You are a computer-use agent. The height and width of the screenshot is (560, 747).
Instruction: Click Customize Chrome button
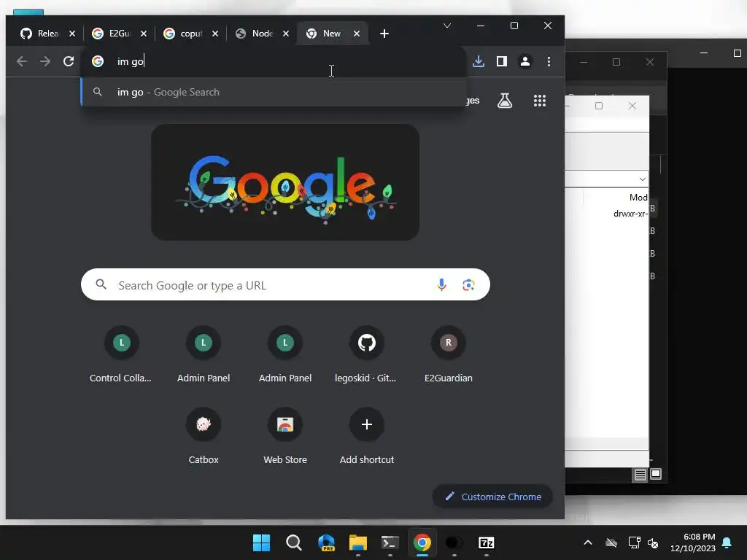point(492,497)
